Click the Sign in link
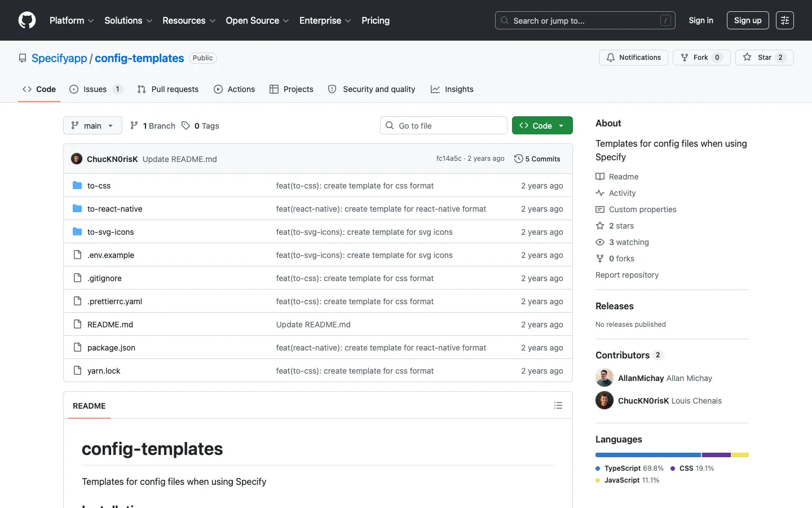This screenshot has width=812, height=508. pyautogui.click(x=701, y=20)
